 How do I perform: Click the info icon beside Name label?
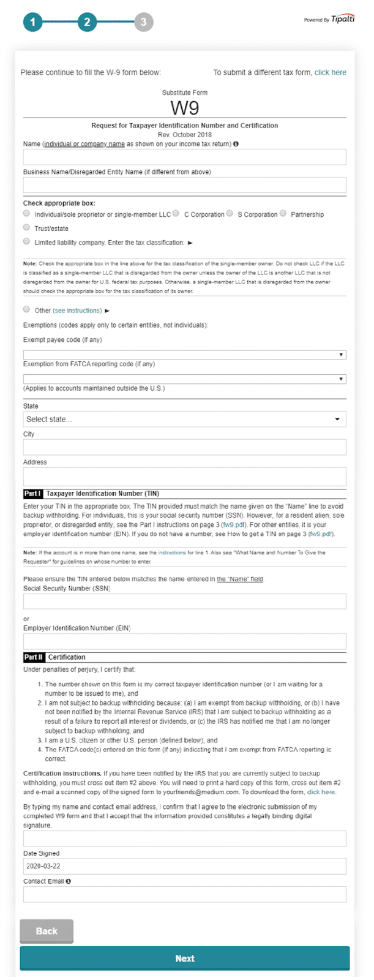(236, 144)
